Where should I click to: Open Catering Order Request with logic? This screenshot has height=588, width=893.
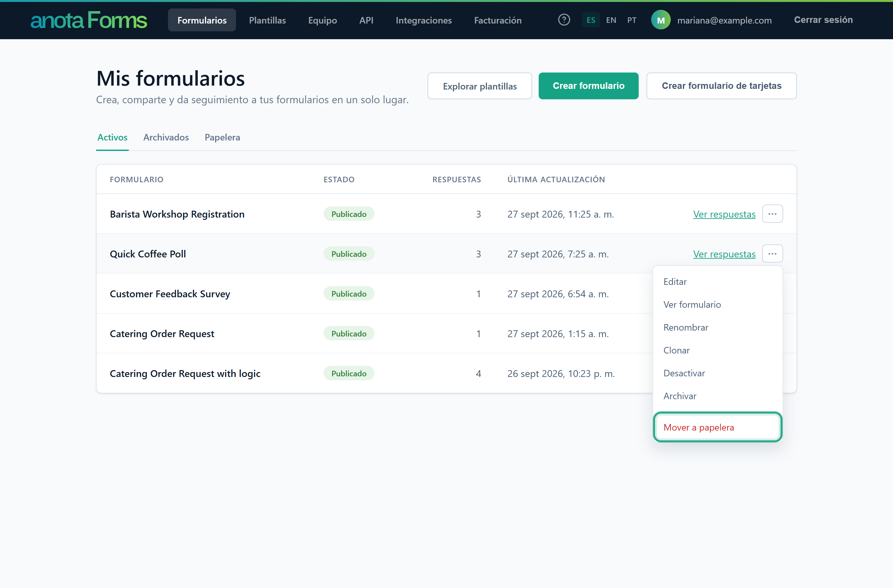click(185, 373)
